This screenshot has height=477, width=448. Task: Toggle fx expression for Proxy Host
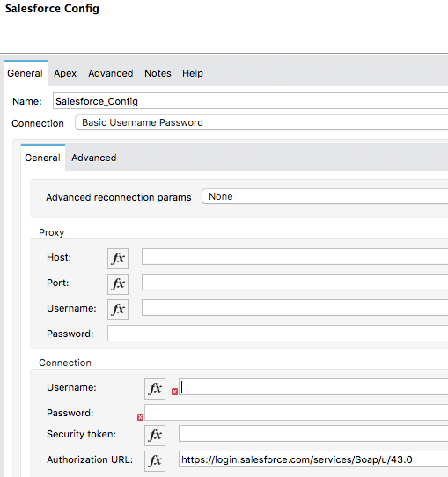(x=118, y=258)
